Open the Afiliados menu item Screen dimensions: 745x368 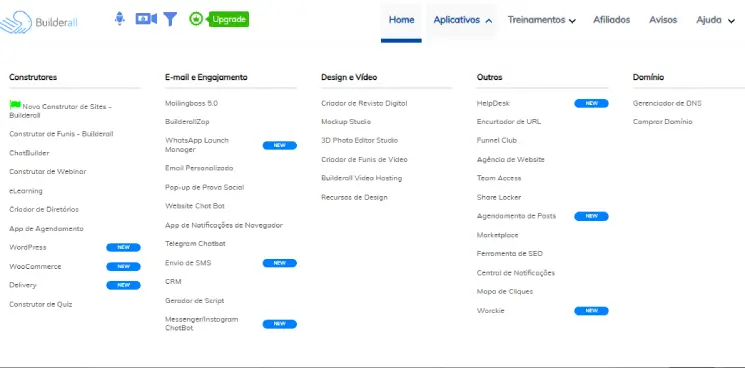[x=611, y=20]
